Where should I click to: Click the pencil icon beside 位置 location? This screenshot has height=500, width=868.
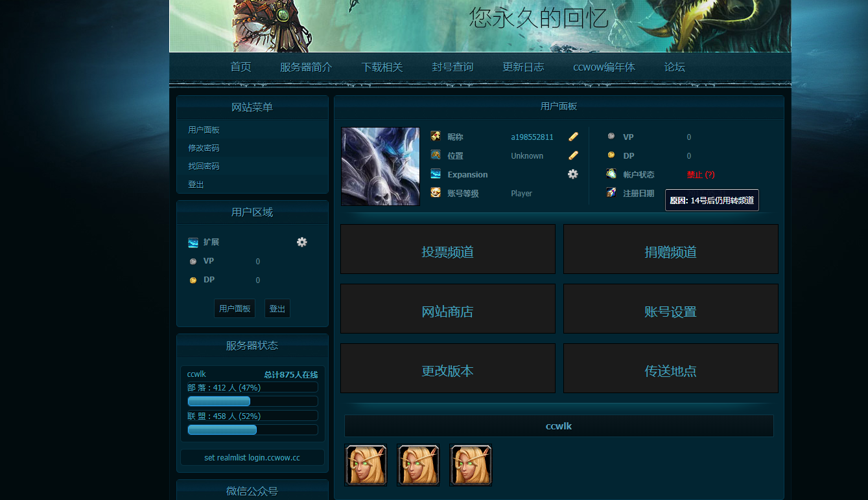tap(573, 155)
